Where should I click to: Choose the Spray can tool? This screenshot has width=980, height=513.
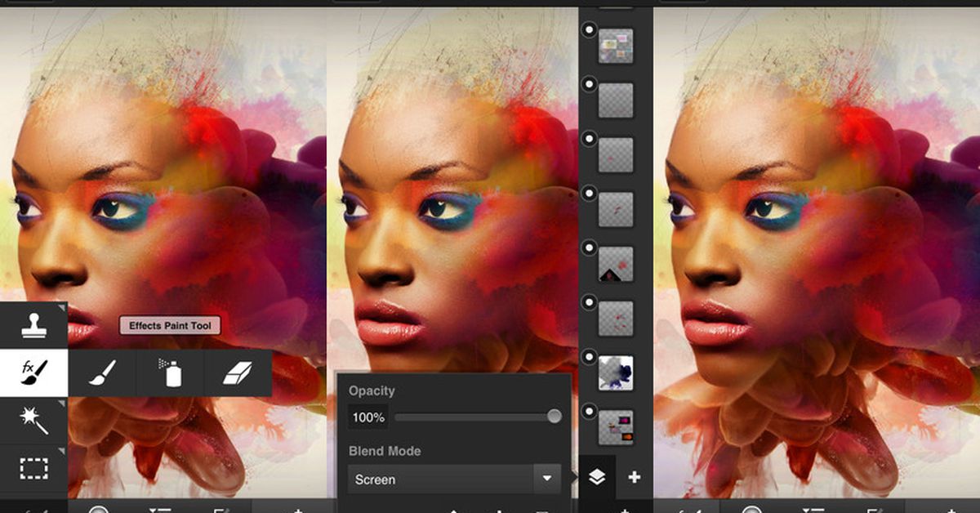tap(170, 373)
